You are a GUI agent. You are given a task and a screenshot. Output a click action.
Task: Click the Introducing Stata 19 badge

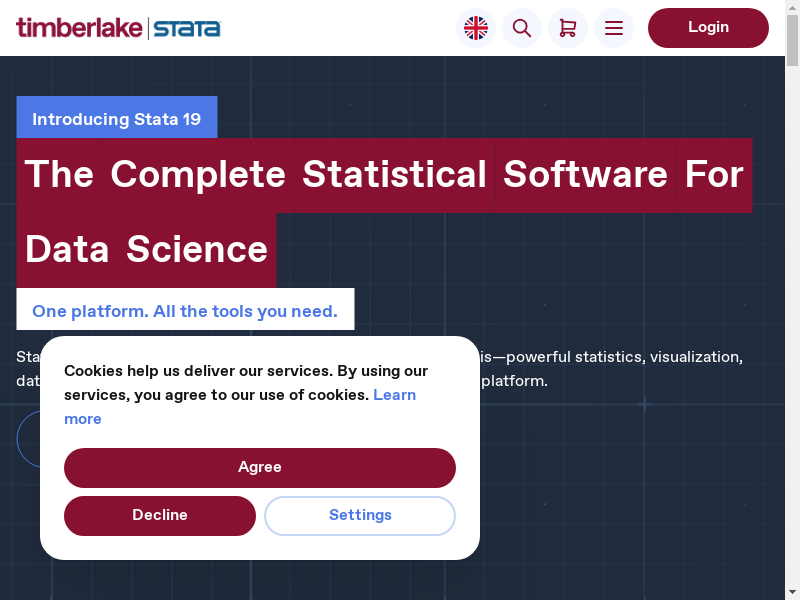pos(117,119)
